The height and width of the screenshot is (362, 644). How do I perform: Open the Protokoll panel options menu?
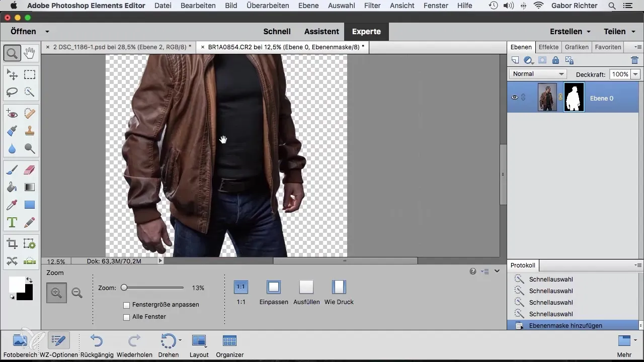click(638, 265)
